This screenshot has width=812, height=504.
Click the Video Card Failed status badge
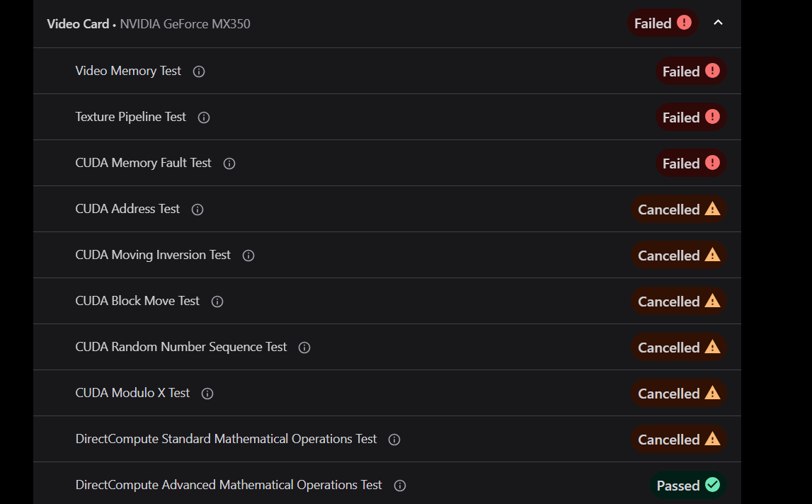click(663, 23)
